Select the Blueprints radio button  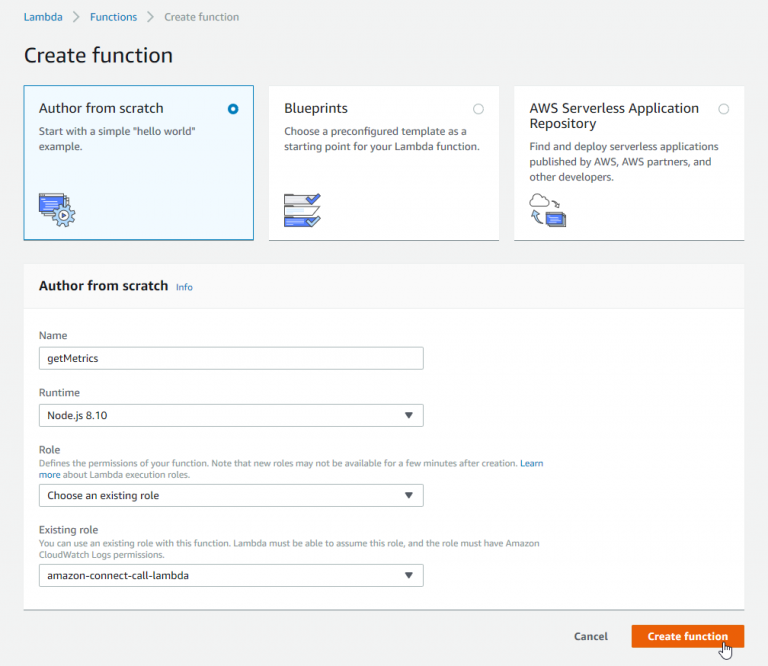tap(478, 109)
